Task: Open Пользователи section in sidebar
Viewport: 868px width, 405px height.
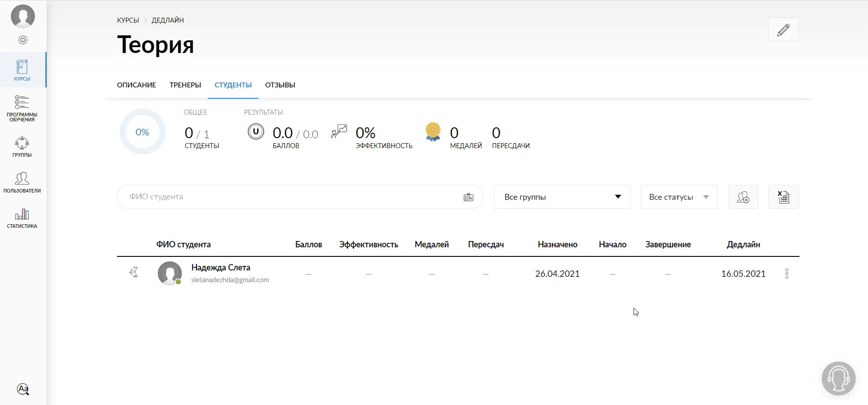Action: 22,183
